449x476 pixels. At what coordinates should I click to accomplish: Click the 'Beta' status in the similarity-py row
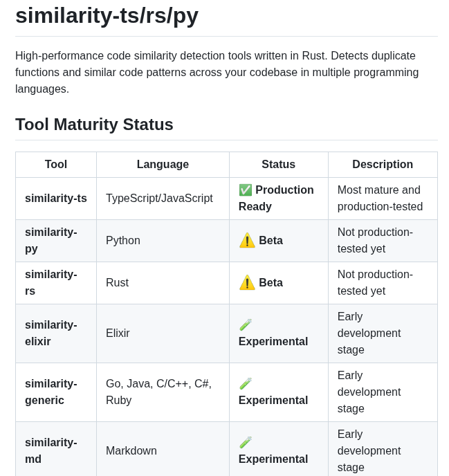coord(271,241)
